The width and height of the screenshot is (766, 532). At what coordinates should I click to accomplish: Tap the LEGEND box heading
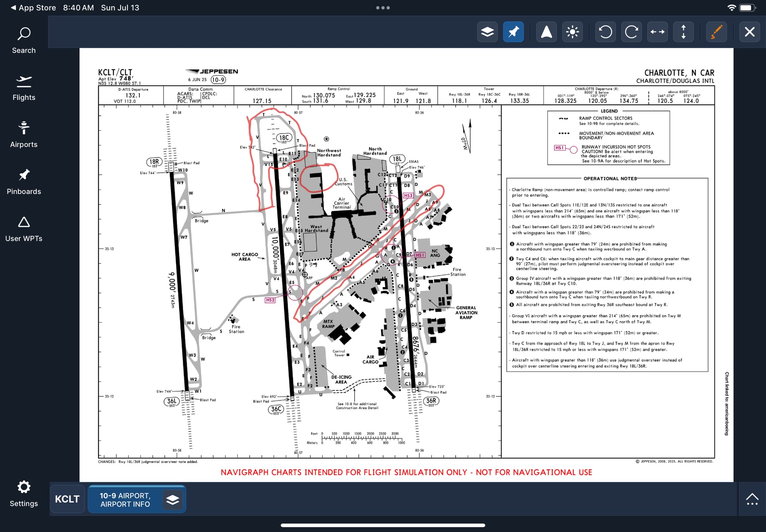(609, 111)
